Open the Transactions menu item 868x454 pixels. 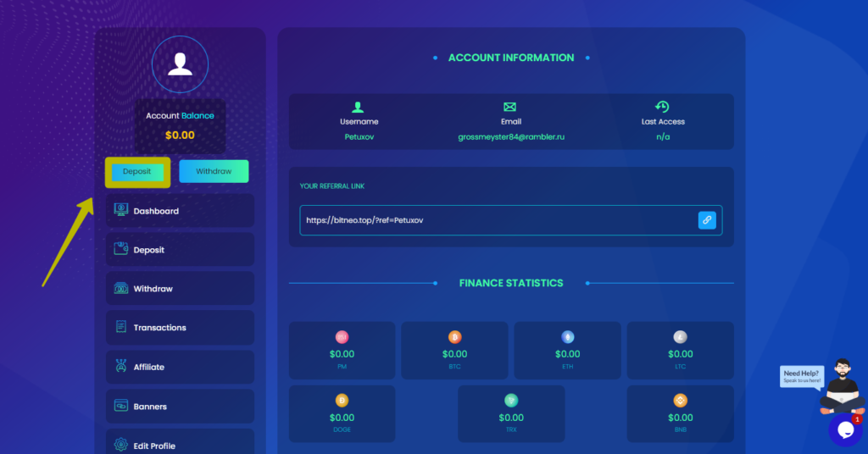tap(180, 328)
